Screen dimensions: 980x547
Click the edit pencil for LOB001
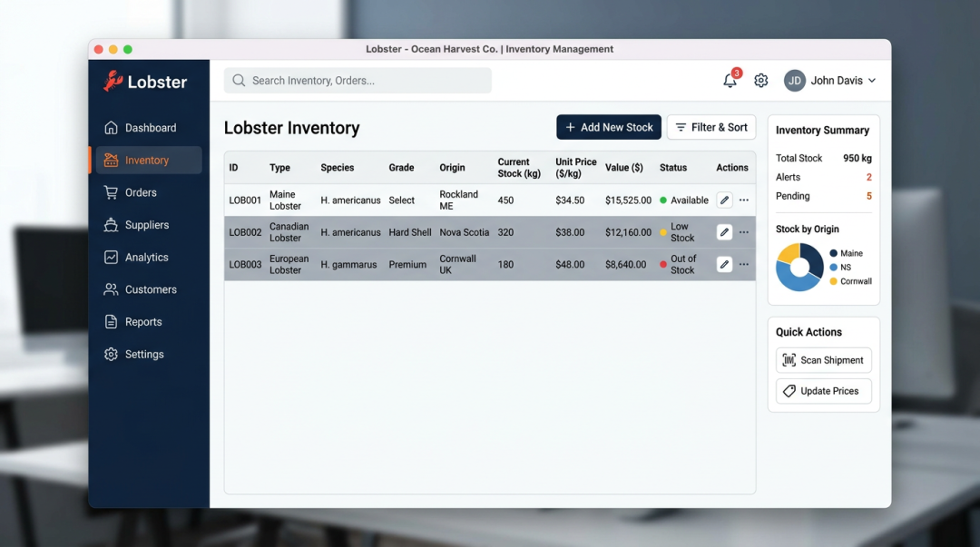pos(724,200)
